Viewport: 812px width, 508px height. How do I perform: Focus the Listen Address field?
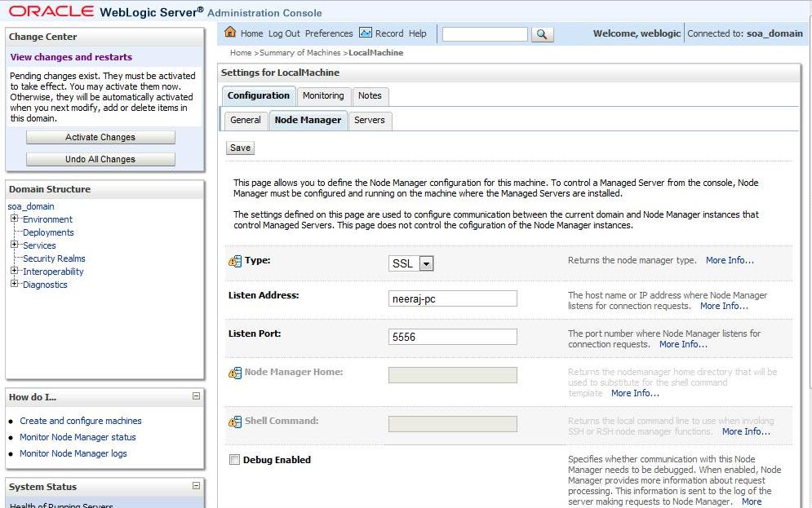coord(453,298)
